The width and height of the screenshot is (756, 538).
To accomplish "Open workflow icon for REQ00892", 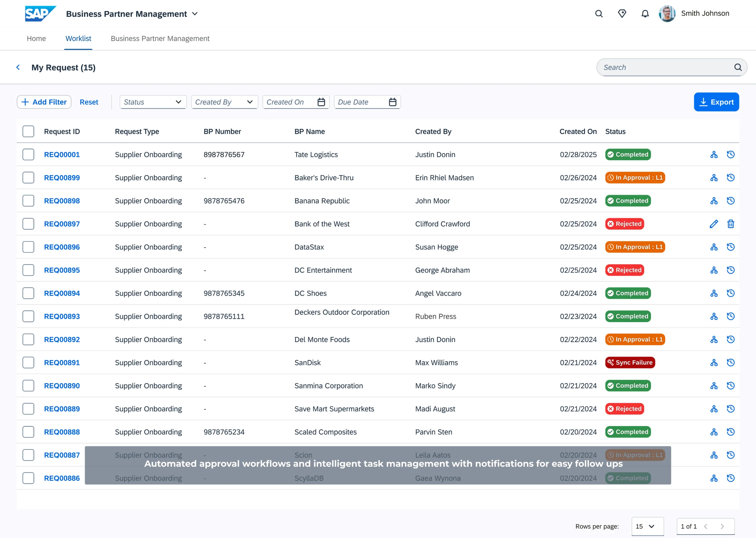I will pyautogui.click(x=714, y=339).
